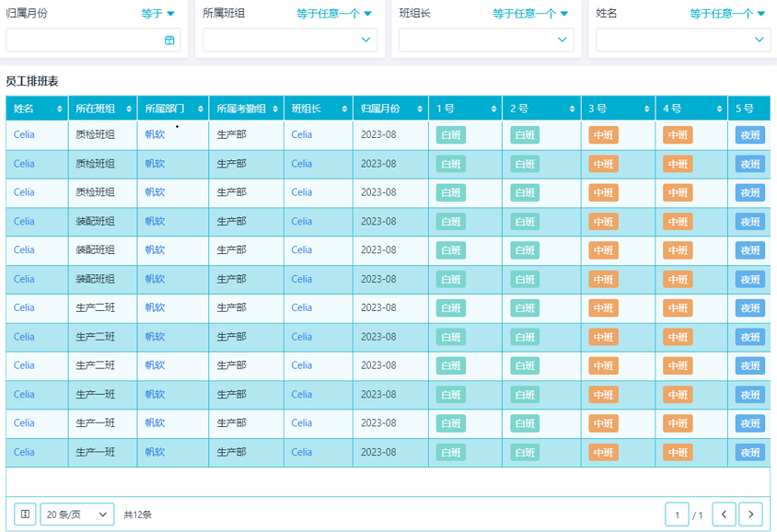This screenshot has width=777, height=532.
Task: Click 夜班 tag under 5号 in first row
Action: 750,135
